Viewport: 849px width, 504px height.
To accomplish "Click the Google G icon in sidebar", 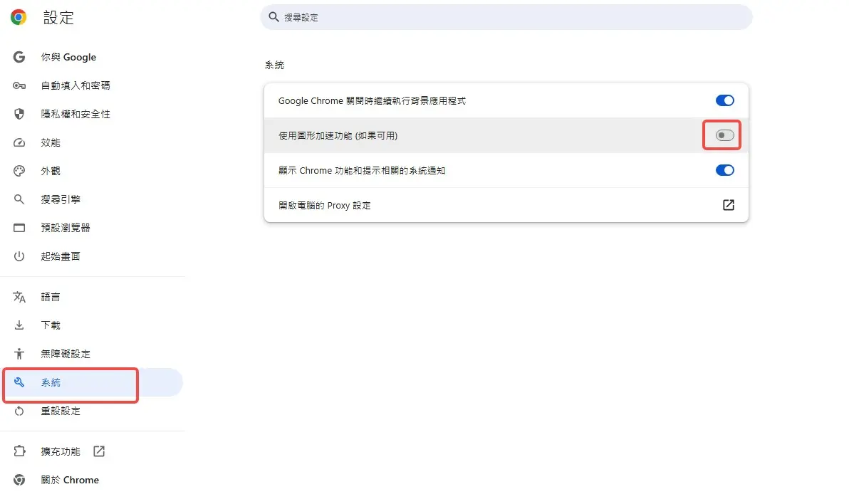I will (19, 57).
